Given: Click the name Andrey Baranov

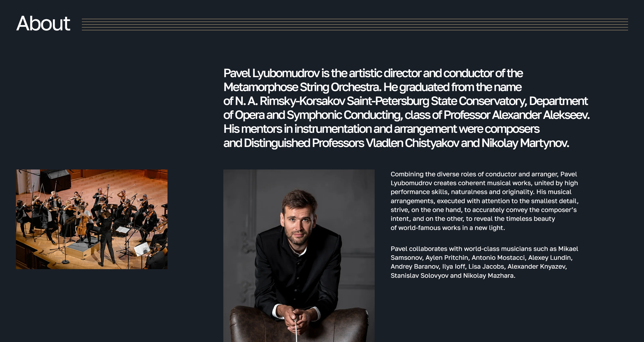Looking at the screenshot, I should [x=415, y=267].
